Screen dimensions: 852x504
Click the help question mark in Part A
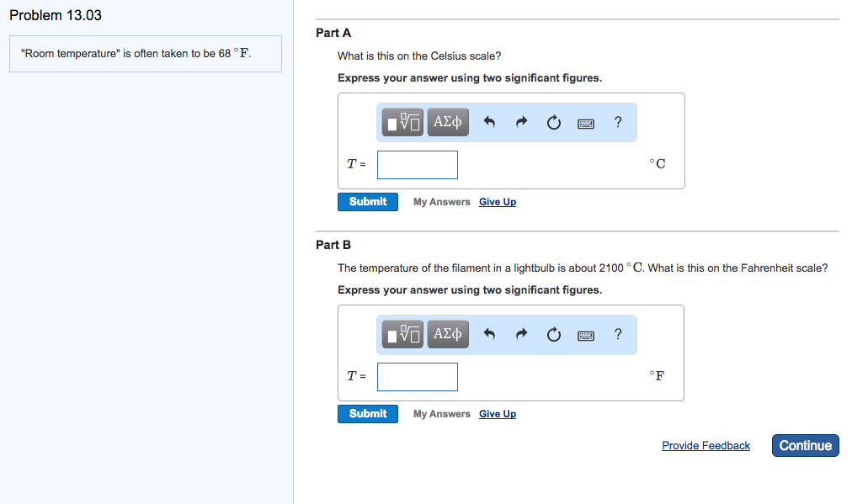click(x=617, y=122)
